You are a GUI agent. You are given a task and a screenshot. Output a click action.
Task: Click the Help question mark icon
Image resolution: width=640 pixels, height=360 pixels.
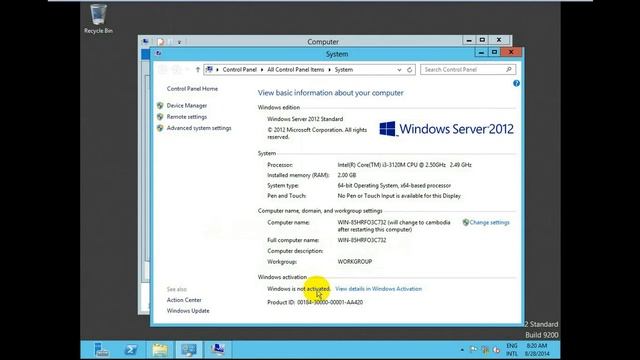(516, 83)
